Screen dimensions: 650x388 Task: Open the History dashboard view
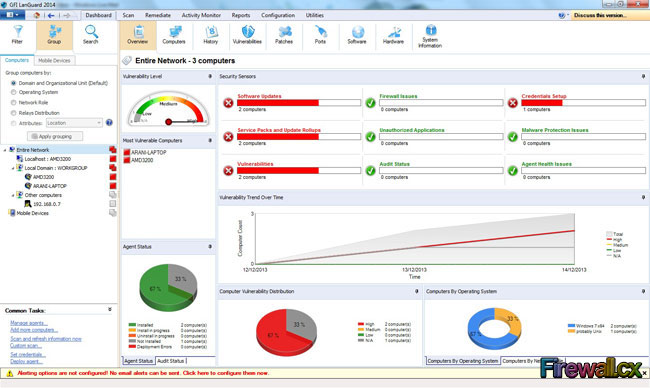(211, 35)
